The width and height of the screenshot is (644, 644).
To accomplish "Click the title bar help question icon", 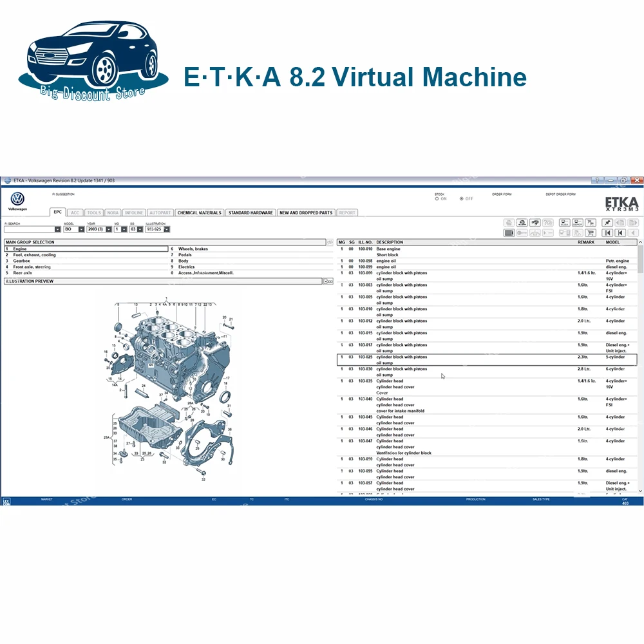I will [x=597, y=180].
